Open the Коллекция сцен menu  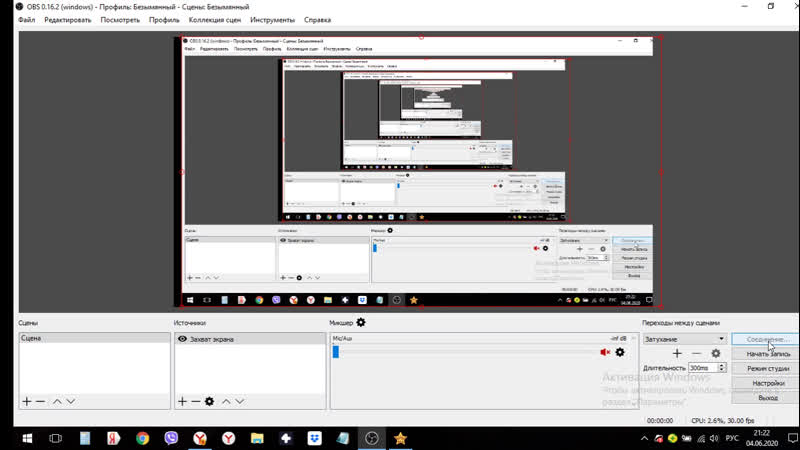213,20
